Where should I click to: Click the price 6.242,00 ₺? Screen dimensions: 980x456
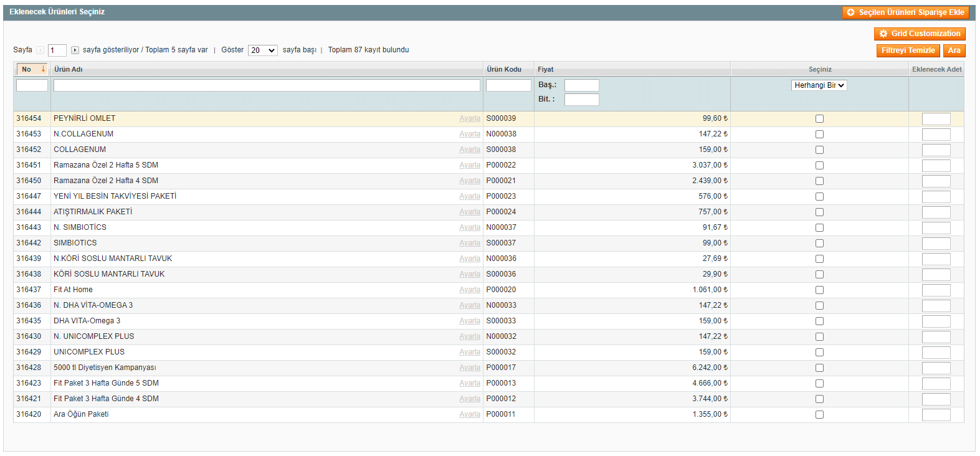coord(710,368)
